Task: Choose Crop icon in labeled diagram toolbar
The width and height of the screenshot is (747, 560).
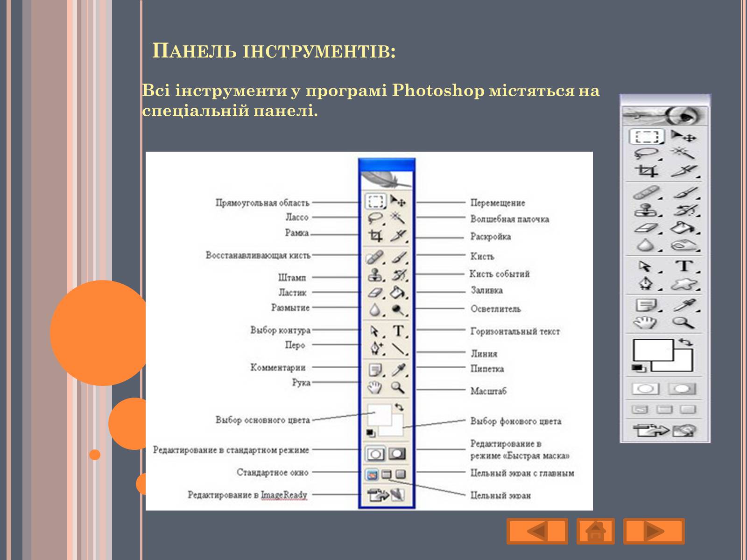Action: pos(376,236)
